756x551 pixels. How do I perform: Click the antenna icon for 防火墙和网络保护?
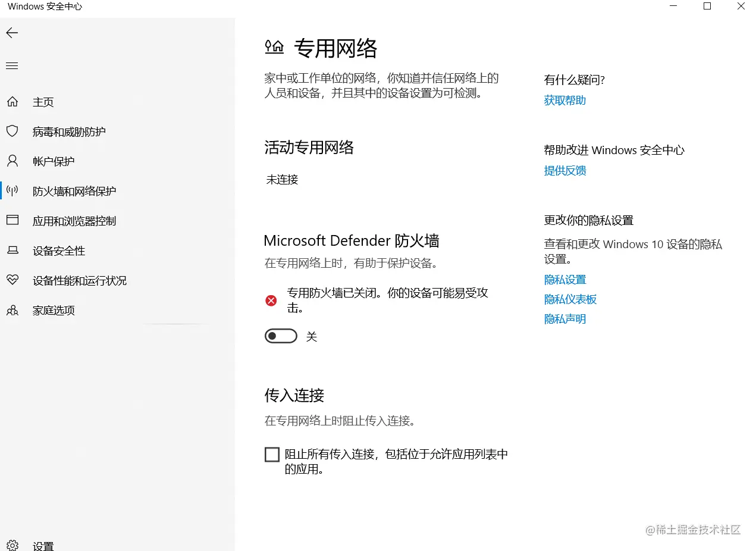point(12,191)
